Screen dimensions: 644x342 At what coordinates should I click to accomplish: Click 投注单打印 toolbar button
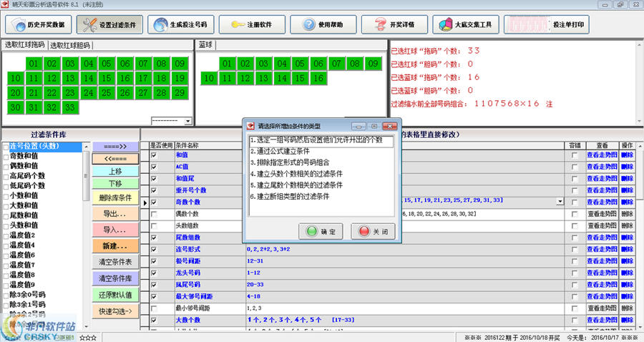[x=546, y=24]
